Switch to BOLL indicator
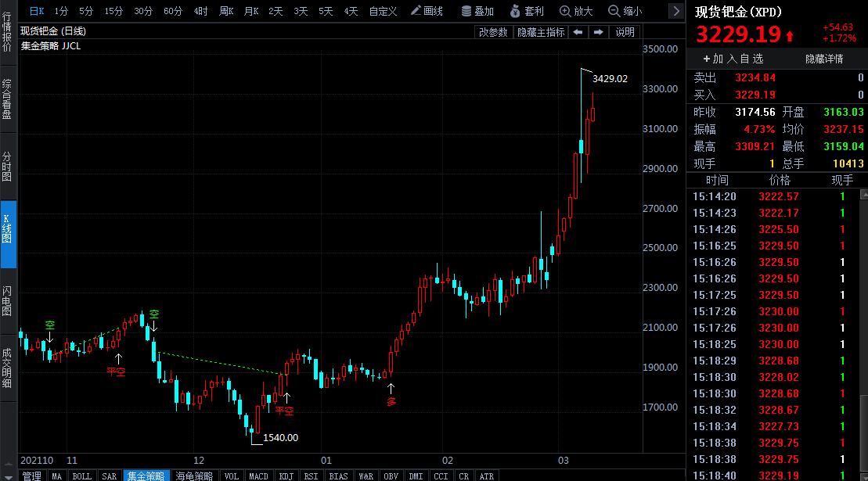 tap(81, 476)
